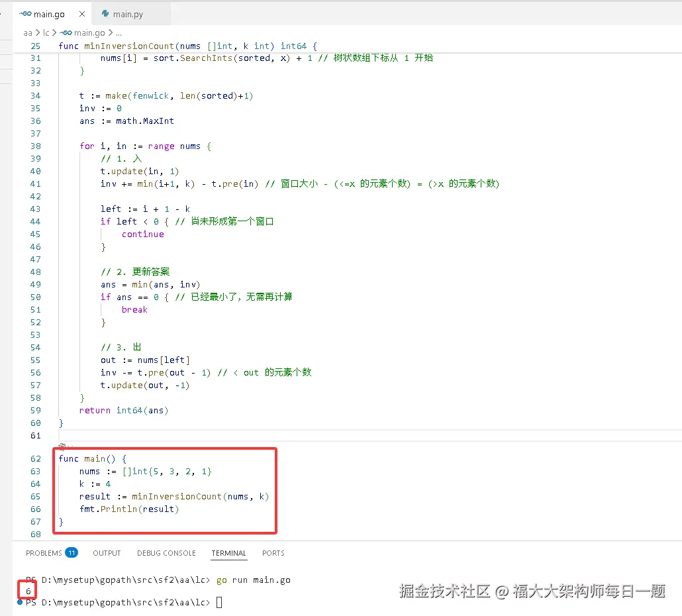Open the PORTS panel tab
The image size is (682, 616).
pyautogui.click(x=273, y=553)
